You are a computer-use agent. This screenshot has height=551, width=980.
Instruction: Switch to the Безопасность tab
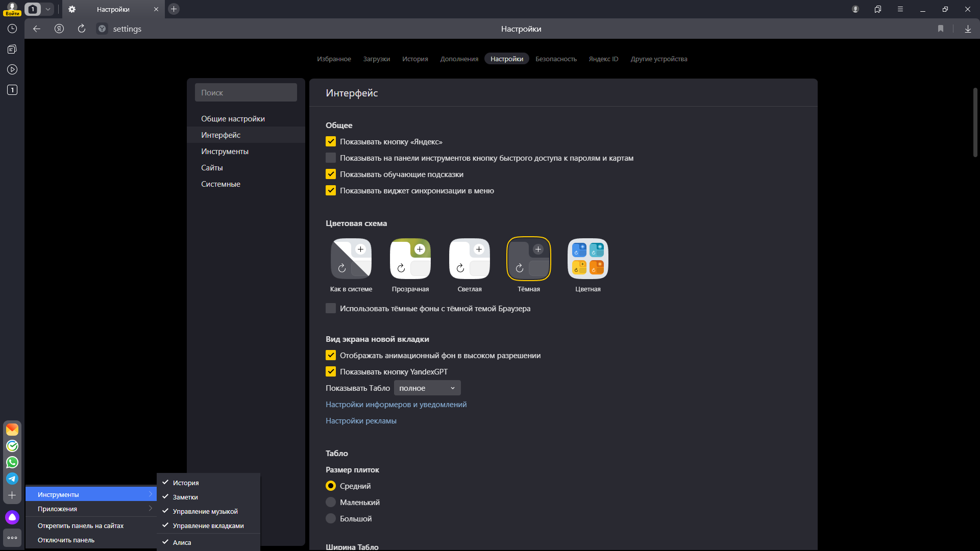[556, 59]
